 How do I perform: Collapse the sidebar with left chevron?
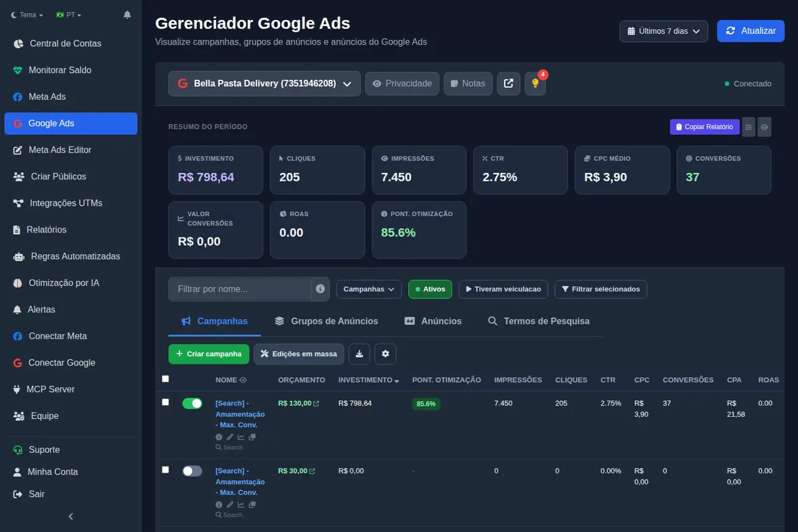pos(71,517)
